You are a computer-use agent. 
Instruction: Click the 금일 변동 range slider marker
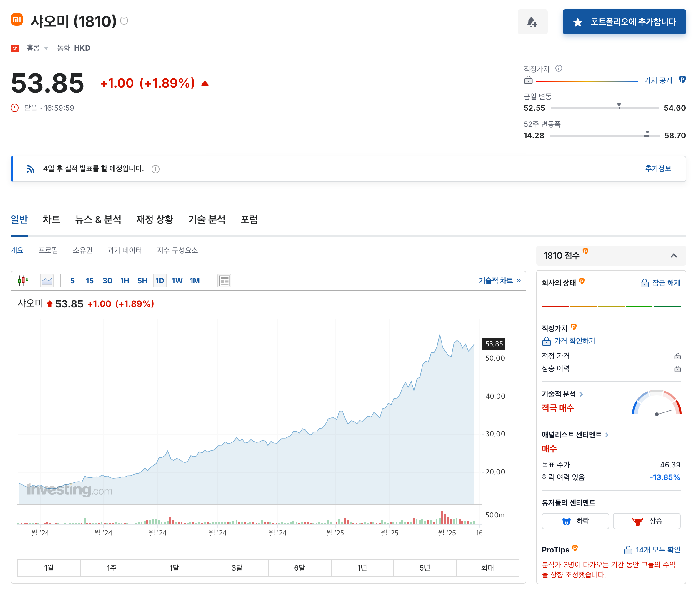[619, 106]
